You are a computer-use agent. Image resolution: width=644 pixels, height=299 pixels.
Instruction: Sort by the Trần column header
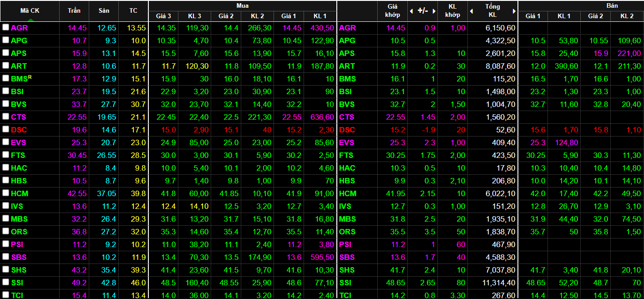tap(74, 10)
